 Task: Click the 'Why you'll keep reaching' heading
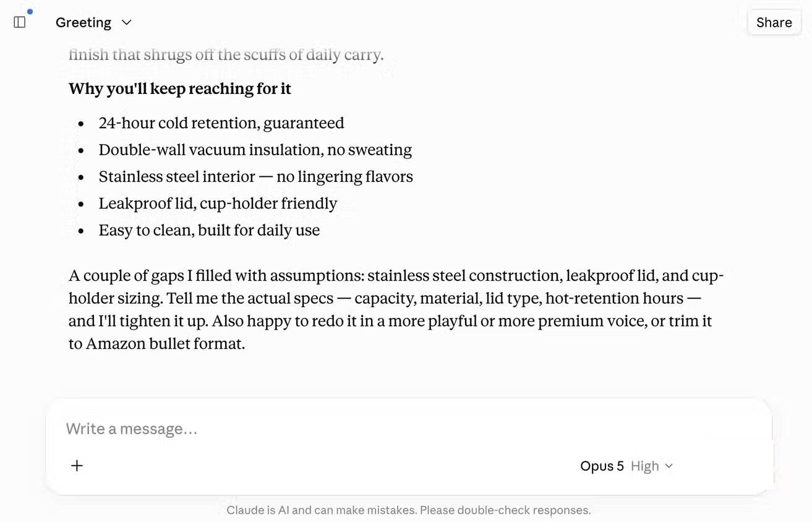pyautogui.click(x=179, y=89)
